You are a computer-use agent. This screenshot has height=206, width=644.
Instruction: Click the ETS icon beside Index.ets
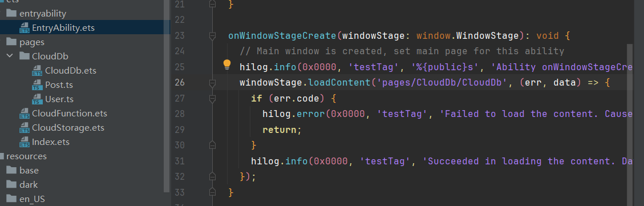coord(25,142)
